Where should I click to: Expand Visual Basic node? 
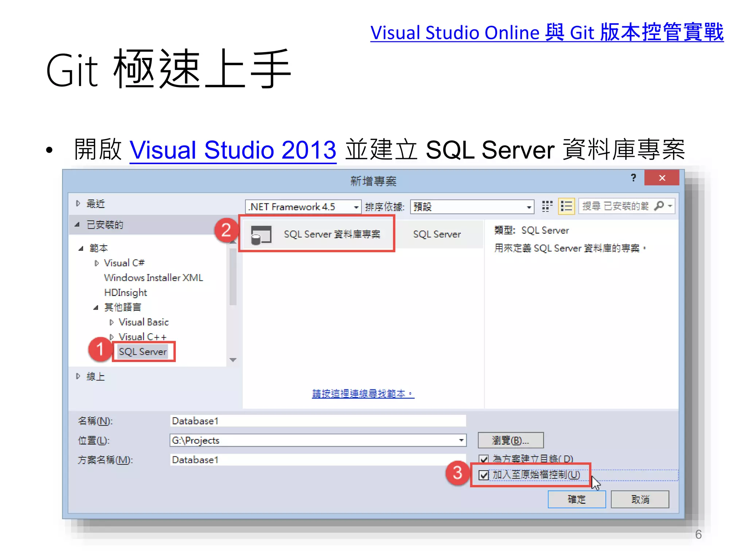click(111, 322)
